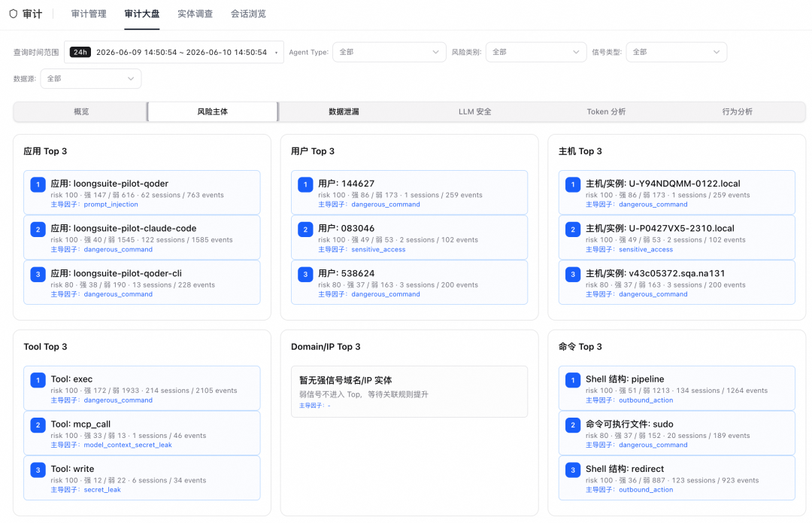Open the 实体调查 menu
Screen dimensions: 812x523
pyautogui.click(x=195, y=14)
